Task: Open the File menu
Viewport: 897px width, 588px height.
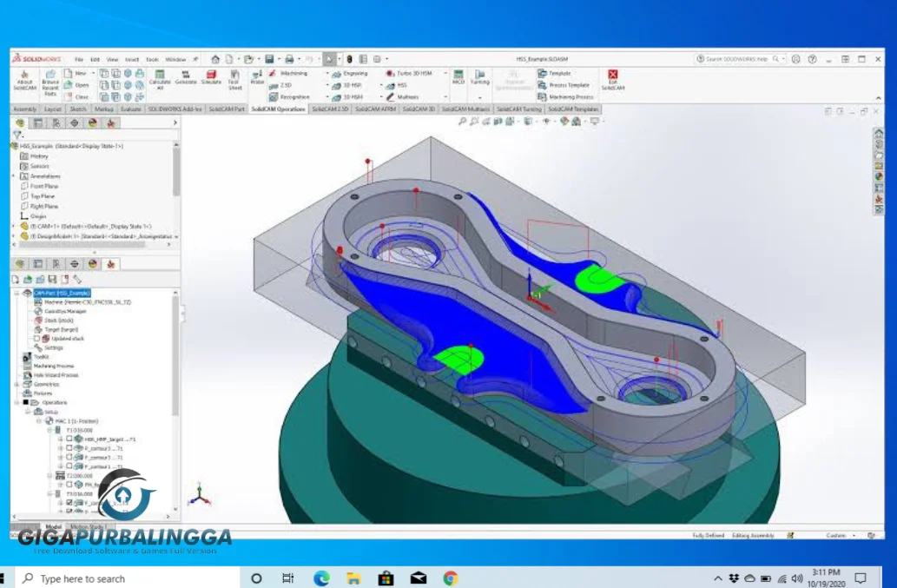Action: tap(79, 59)
